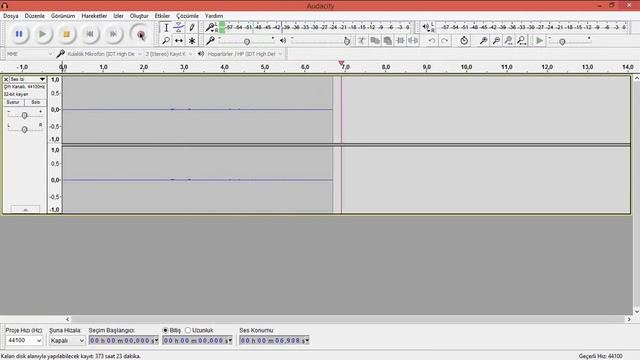Skip to the start of the track
This screenshot has height=360, width=640.
click(90, 34)
